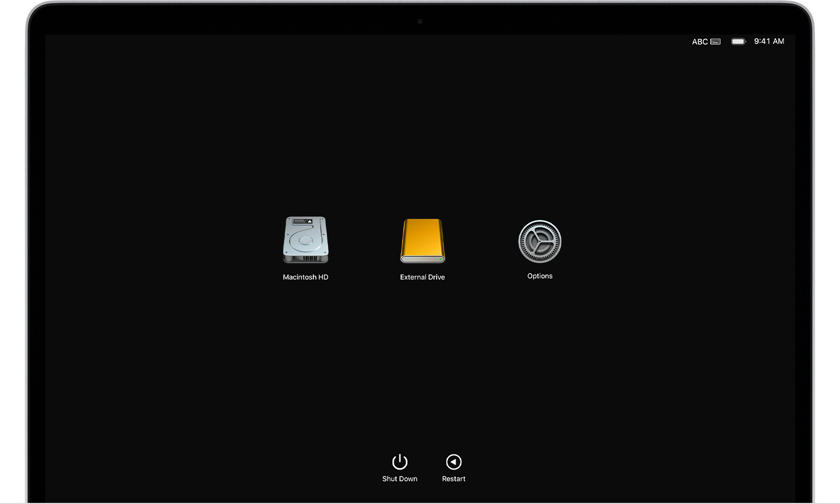Click the 9:41 AM clock display
840x504 pixels.
click(769, 41)
